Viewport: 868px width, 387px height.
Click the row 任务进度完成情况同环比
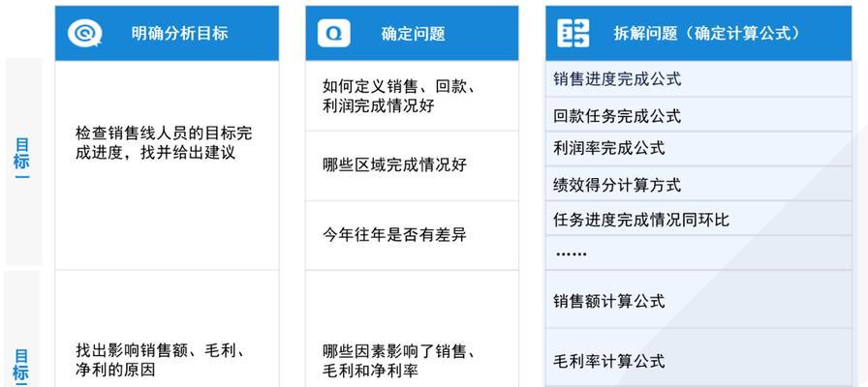[x=698, y=219]
